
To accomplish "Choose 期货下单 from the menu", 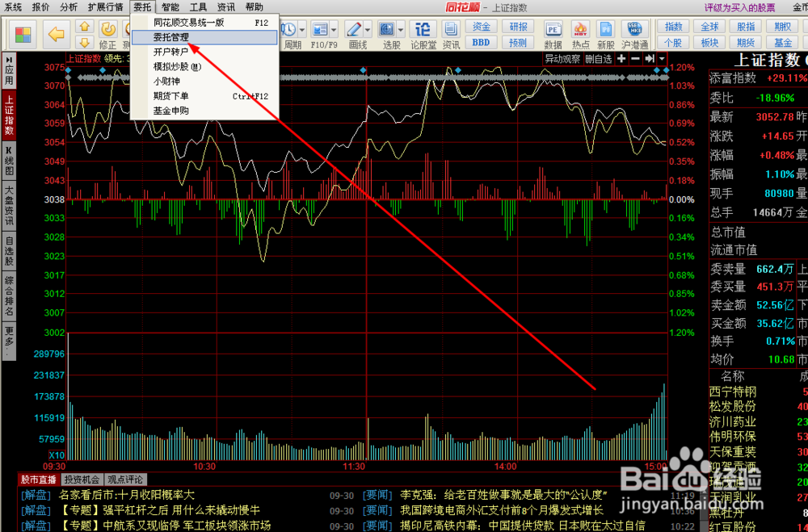I will pyautogui.click(x=204, y=96).
